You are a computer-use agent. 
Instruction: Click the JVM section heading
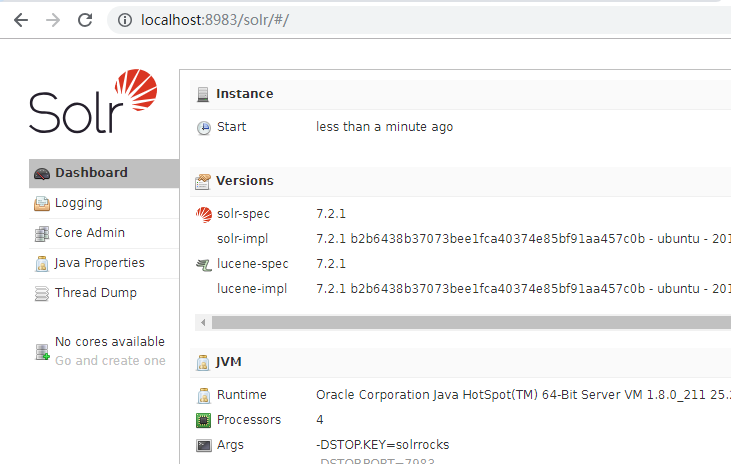tap(228, 362)
